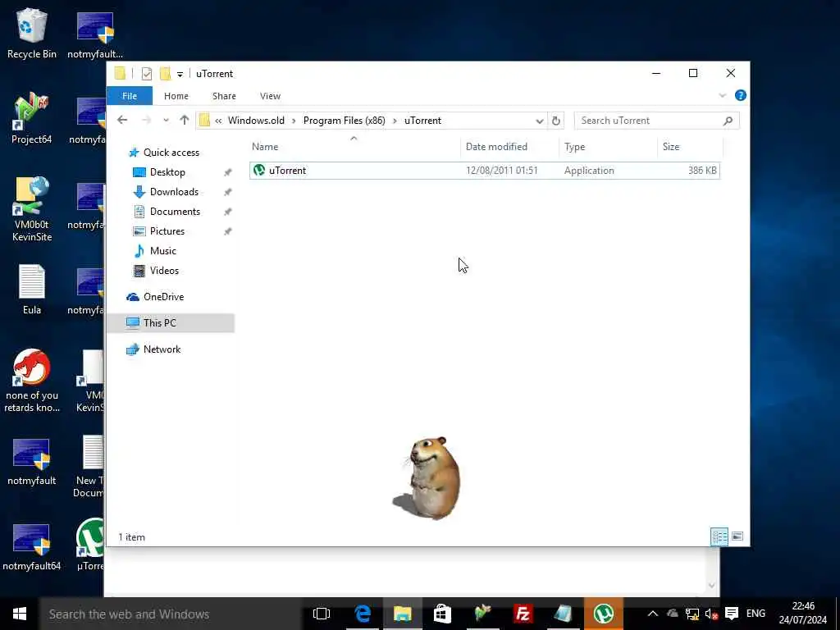Navigate to Program Files (x86) breadcrumb
840x630 pixels.
point(344,121)
